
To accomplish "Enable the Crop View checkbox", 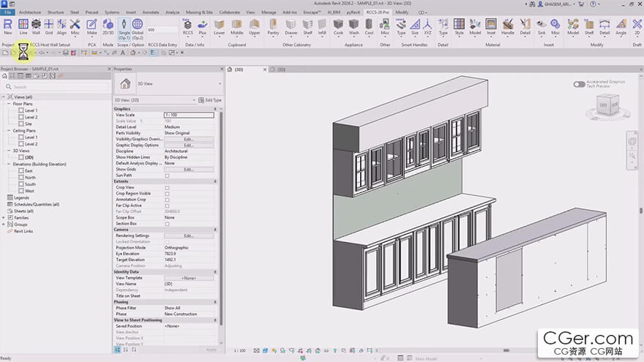I will tap(167, 188).
